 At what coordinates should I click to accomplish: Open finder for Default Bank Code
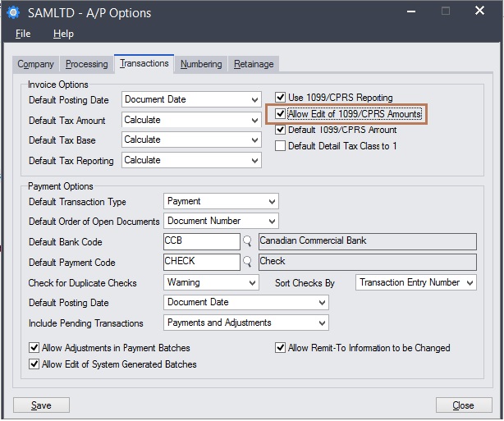pos(247,241)
